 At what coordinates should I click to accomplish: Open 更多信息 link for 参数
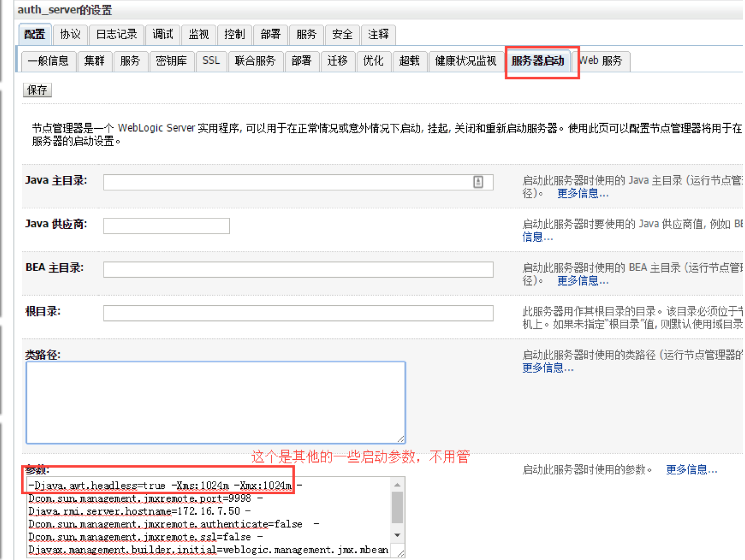tap(692, 470)
